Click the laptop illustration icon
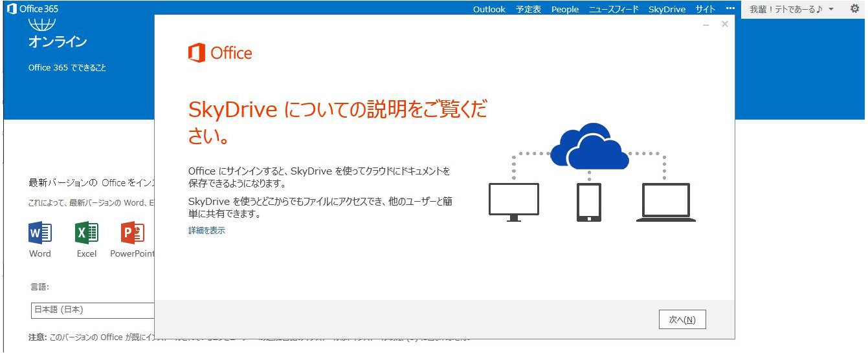This screenshot has width=868, height=353. click(665, 202)
